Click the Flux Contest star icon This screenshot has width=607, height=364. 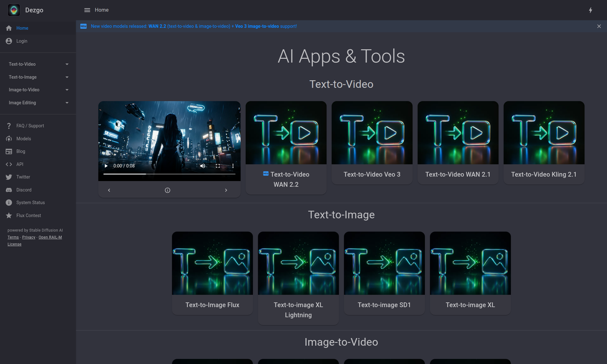[9, 215]
